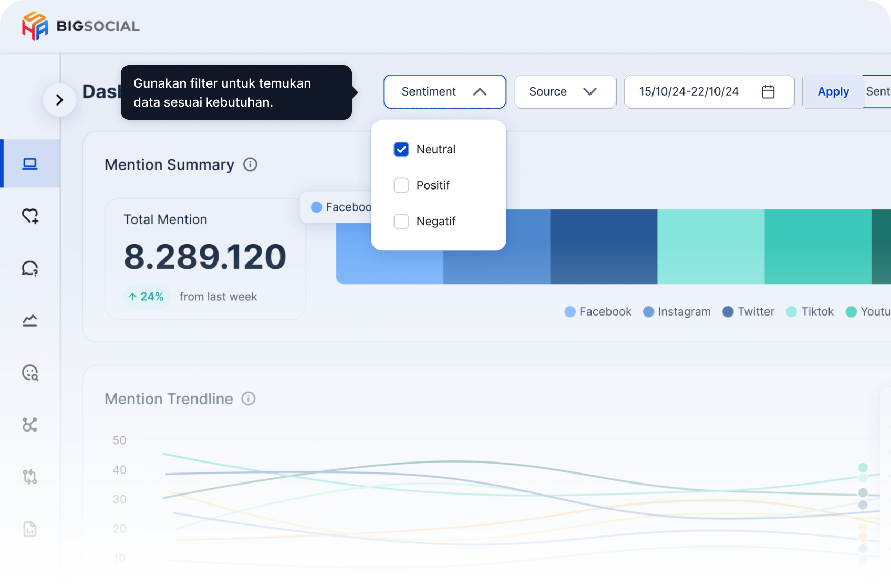Click the Twitter legend item
The width and height of the screenshot is (891, 588).
pyautogui.click(x=748, y=312)
